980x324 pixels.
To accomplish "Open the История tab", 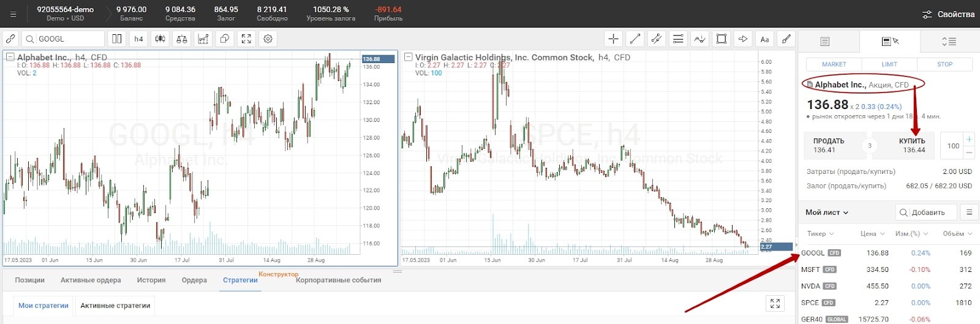I will pos(151,280).
